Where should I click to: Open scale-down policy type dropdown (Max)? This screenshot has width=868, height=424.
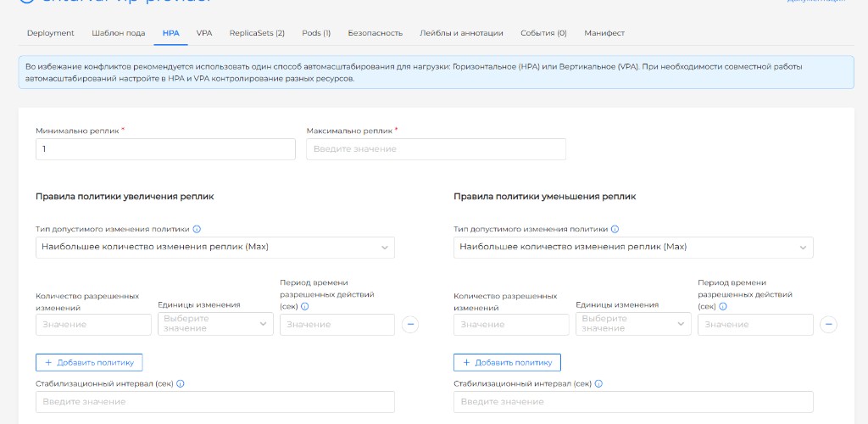pyautogui.click(x=633, y=248)
